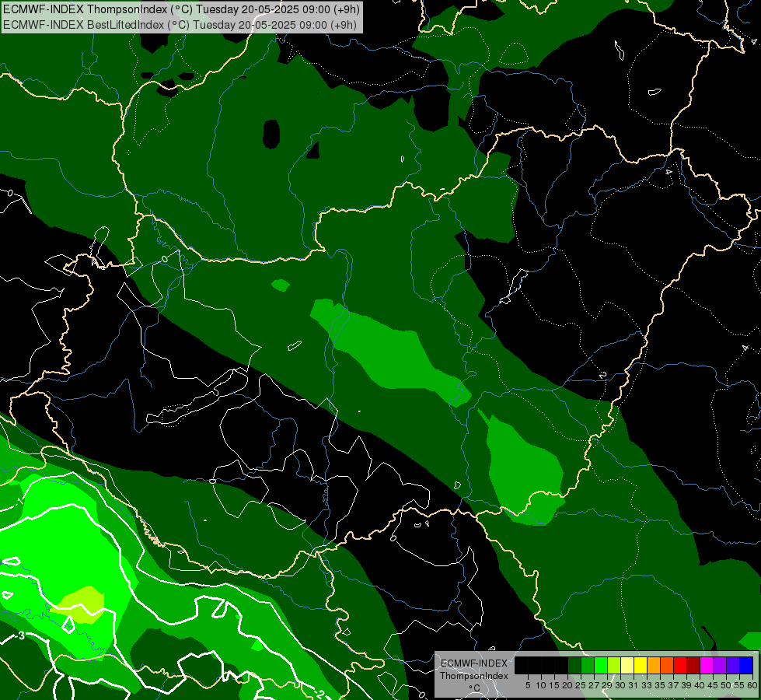Select the blue 55–60 legend swatch
Screen dimensions: 761x700
click(746, 665)
